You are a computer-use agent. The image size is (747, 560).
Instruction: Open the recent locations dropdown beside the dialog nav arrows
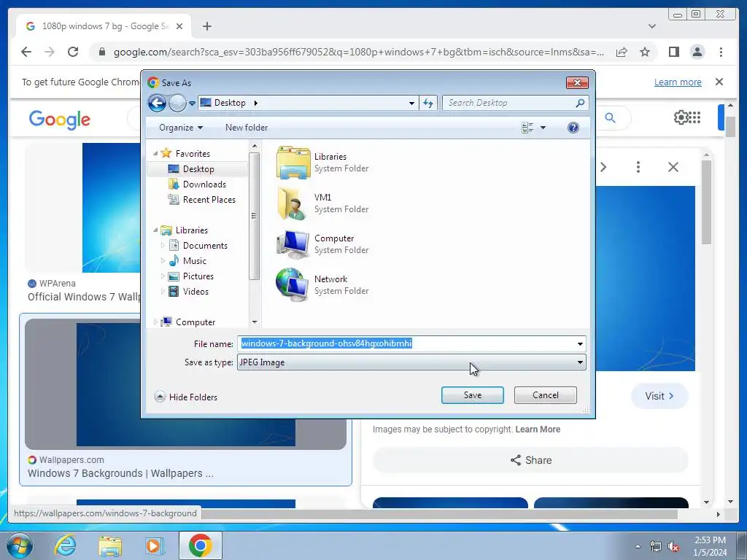[192, 103]
